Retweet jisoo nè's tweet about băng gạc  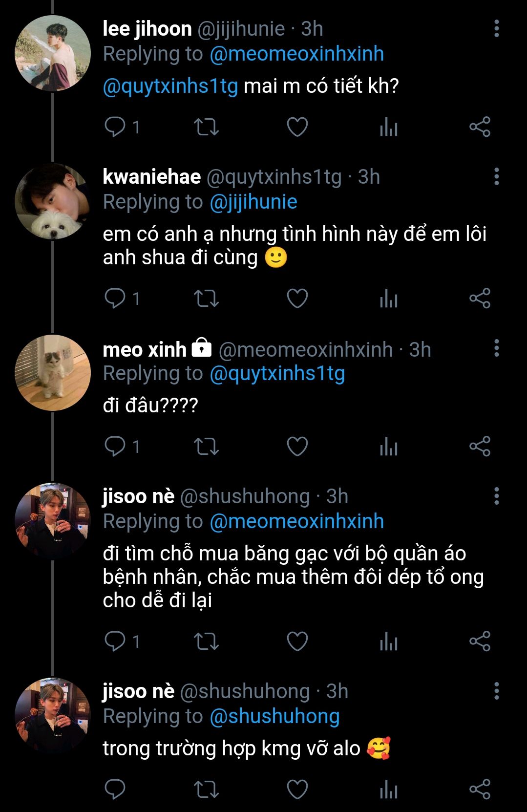click(206, 641)
